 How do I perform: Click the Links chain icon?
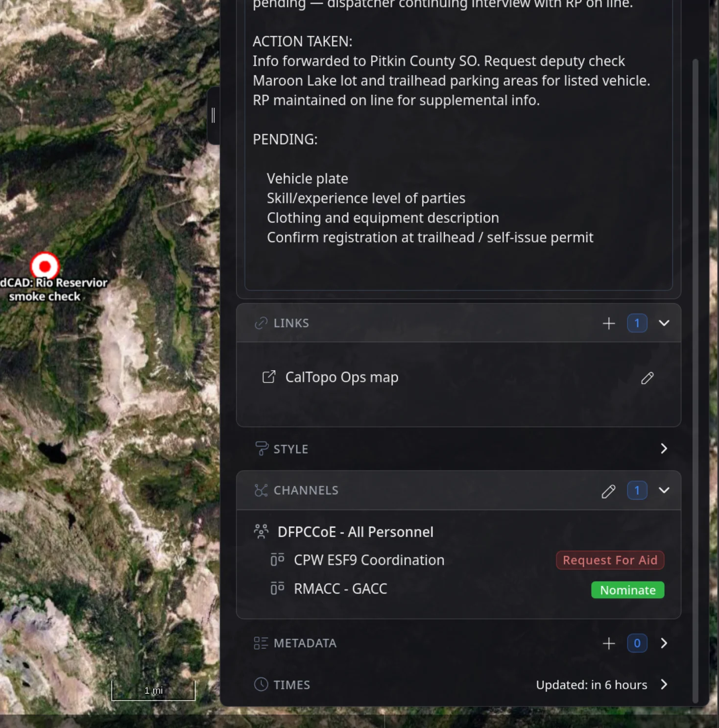pos(261,323)
